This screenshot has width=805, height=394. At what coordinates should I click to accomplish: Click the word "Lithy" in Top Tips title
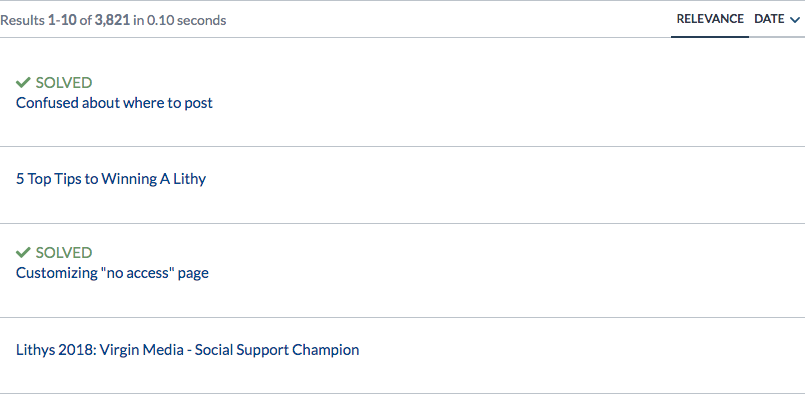(190, 179)
